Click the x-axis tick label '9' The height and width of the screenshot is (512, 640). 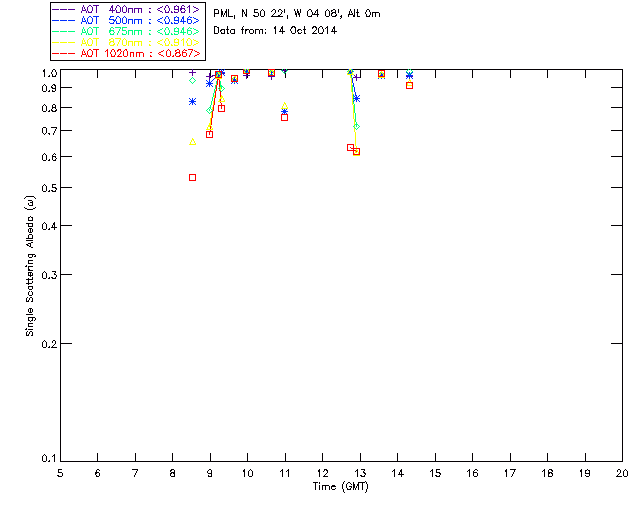tap(210, 473)
